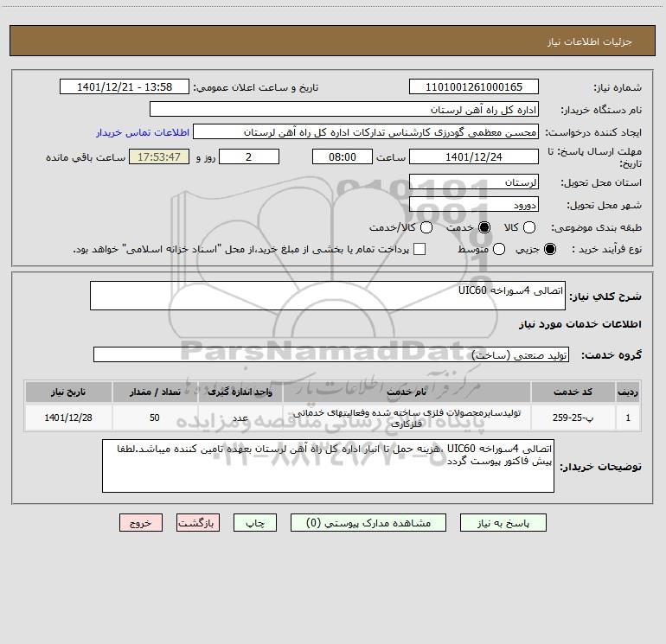This screenshot has width=666, height=644.
Task: Click the request creator name field
Action: (366, 132)
